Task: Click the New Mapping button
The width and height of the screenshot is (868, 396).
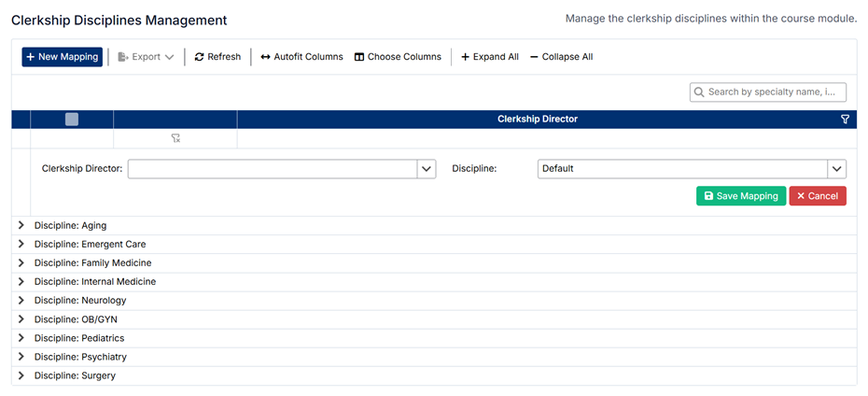Action: tap(63, 57)
